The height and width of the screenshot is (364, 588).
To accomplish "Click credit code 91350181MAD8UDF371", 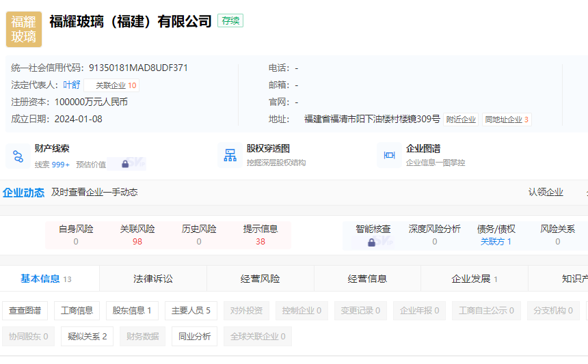I will coord(138,68).
